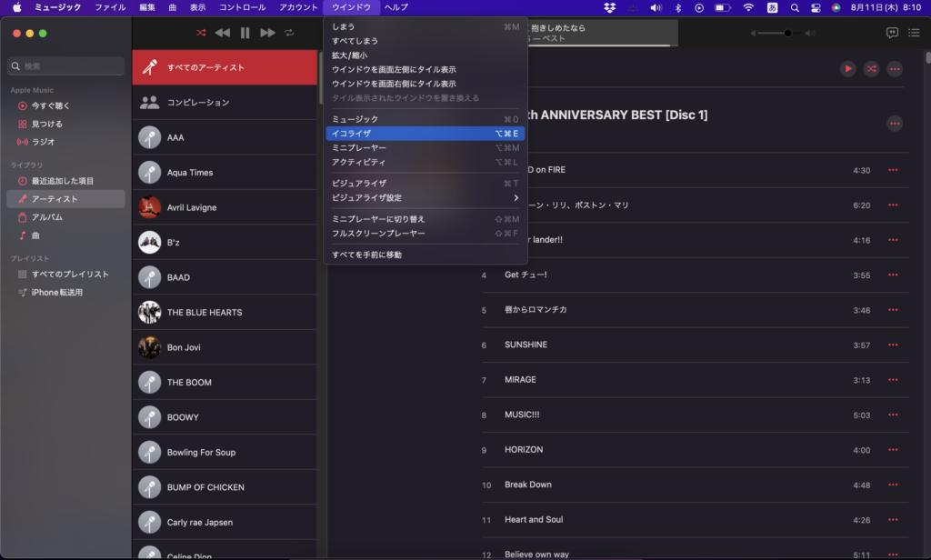Choose ミニプレーヤーに切り替え from the menu
The height and width of the screenshot is (560, 931).
tap(425, 219)
